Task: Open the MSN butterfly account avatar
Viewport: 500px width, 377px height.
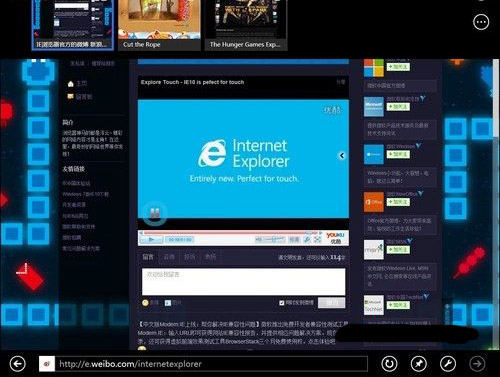Action: point(374,250)
